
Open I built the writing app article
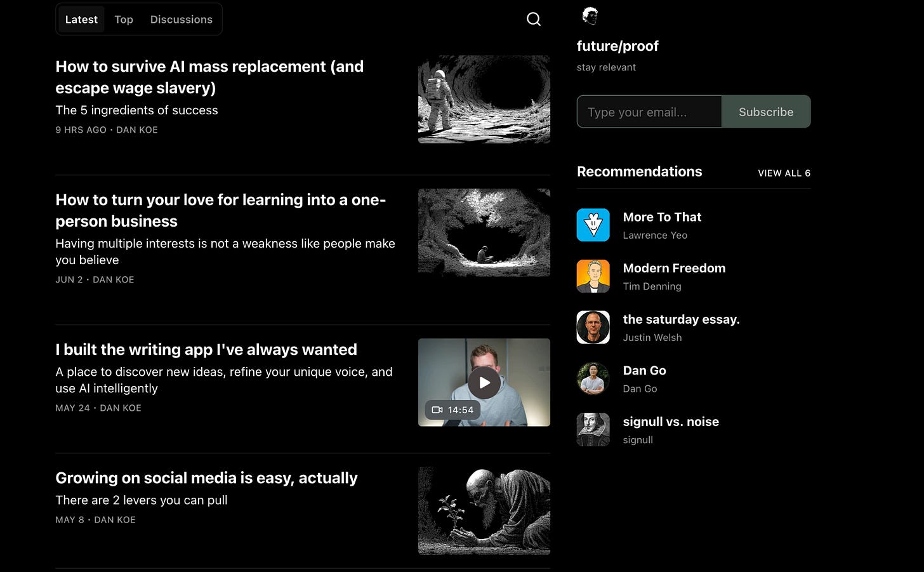click(206, 350)
